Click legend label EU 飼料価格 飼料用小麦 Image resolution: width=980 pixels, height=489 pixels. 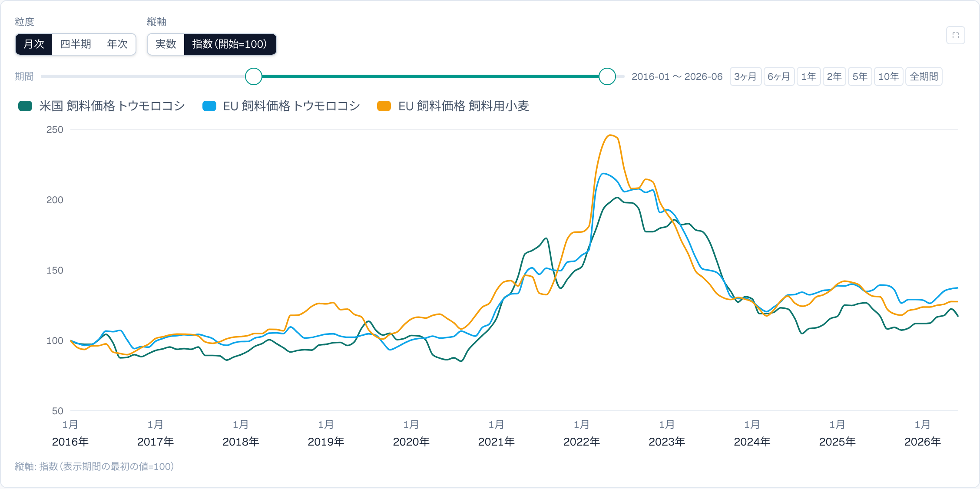(464, 106)
